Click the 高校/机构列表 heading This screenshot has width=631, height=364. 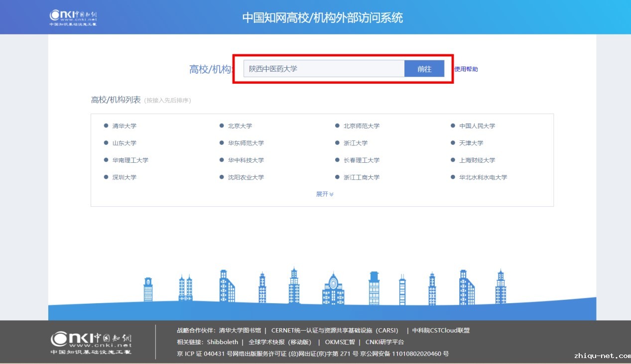(116, 100)
